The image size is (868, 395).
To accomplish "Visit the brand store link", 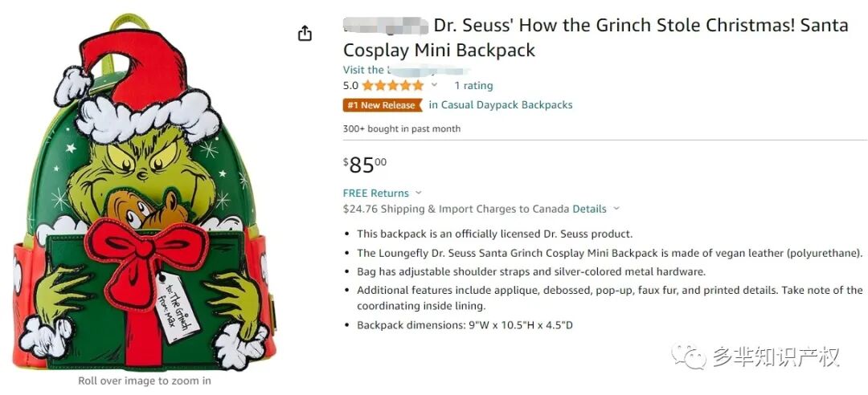I will point(407,70).
